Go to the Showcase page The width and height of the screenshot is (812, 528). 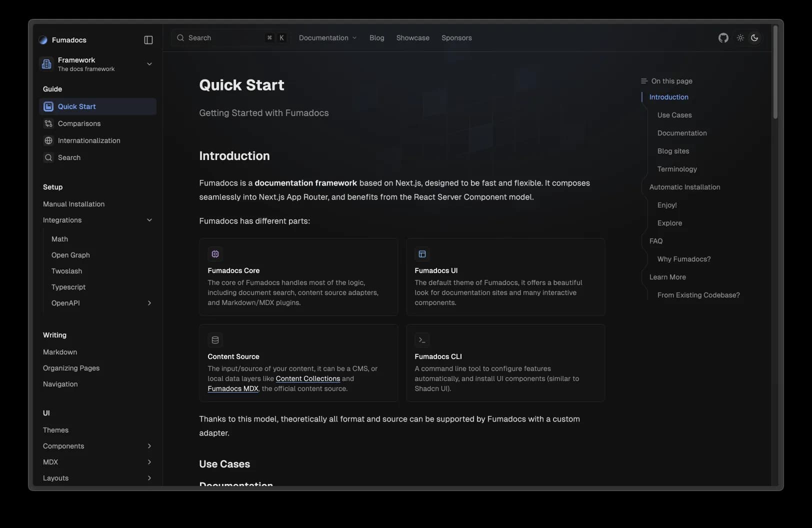click(x=412, y=38)
